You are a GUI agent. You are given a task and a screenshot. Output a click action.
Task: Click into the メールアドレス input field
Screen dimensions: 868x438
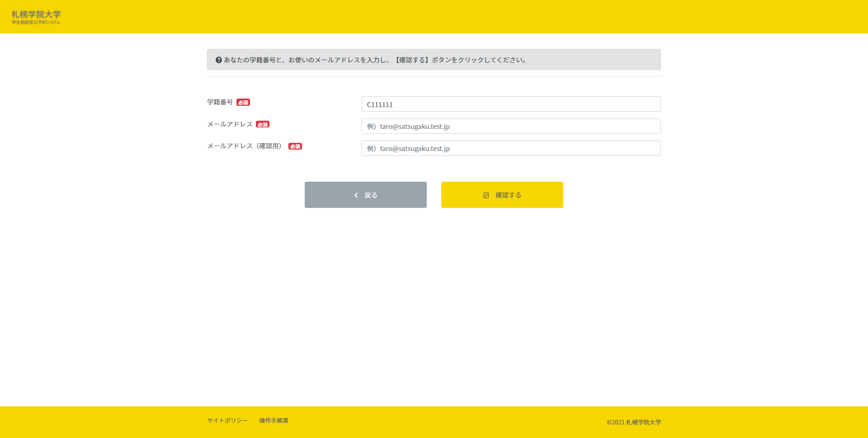click(x=511, y=126)
